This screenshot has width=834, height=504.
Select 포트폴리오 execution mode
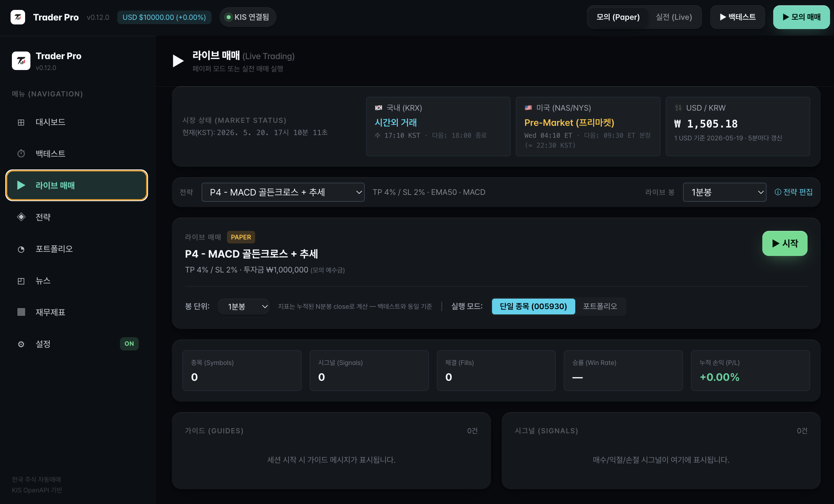[600, 306]
